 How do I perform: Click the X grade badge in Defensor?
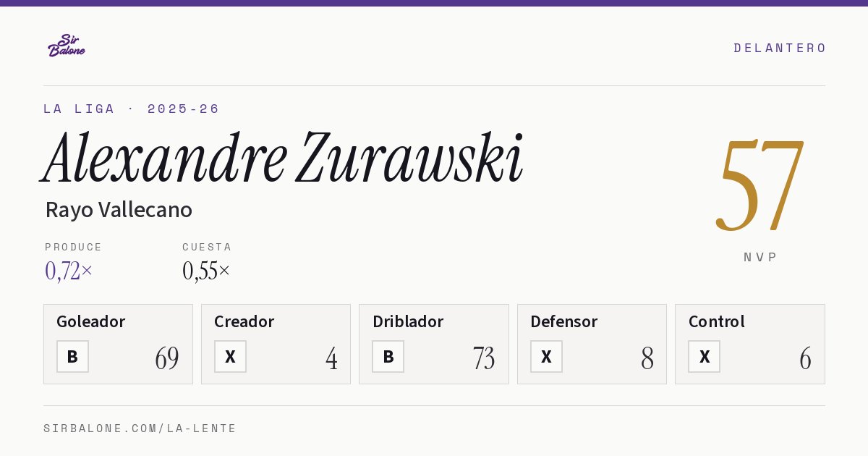click(546, 356)
